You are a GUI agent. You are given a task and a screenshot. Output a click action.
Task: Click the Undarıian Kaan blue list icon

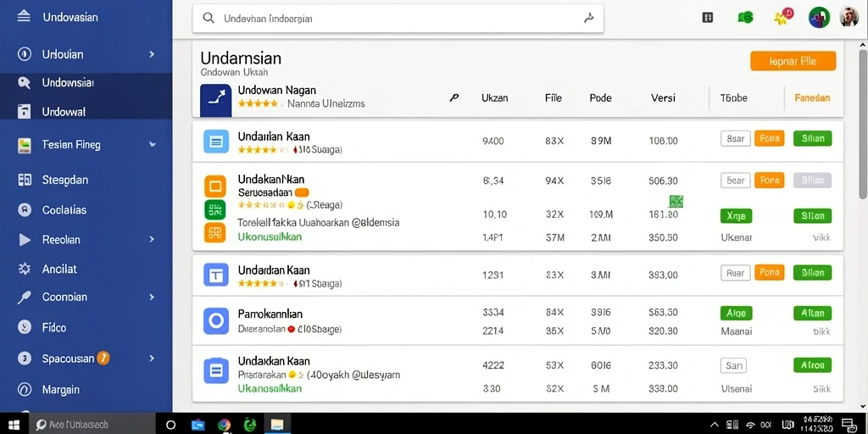[x=216, y=142]
